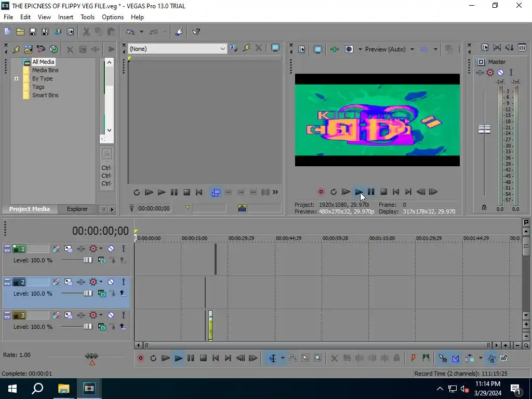
Task: Click the green clip on track 3
Action: pyautogui.click(x=210, y=325)
